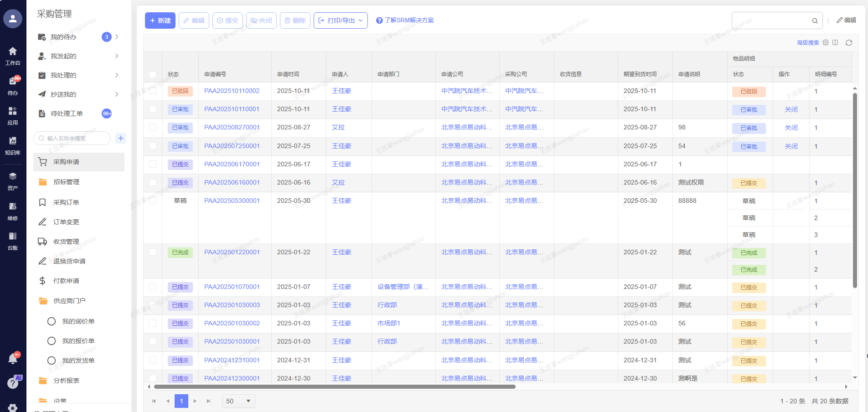Open the notifications bell icon
This screenshot has height=412, width=868.
pos(13,359)
